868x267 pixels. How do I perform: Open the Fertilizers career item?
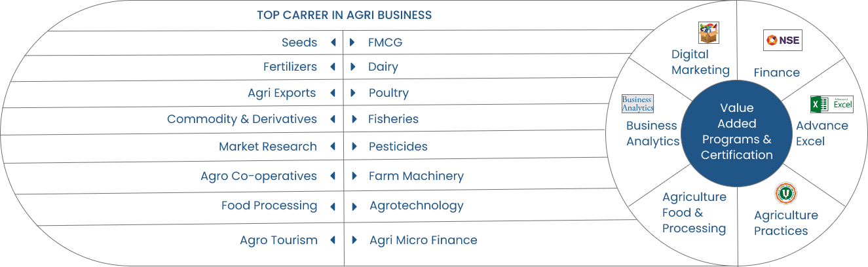point(290,67)
